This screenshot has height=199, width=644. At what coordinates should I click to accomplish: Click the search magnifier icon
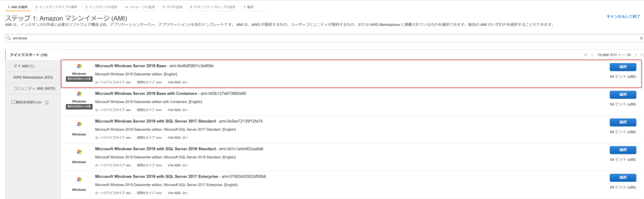[8, 39]
